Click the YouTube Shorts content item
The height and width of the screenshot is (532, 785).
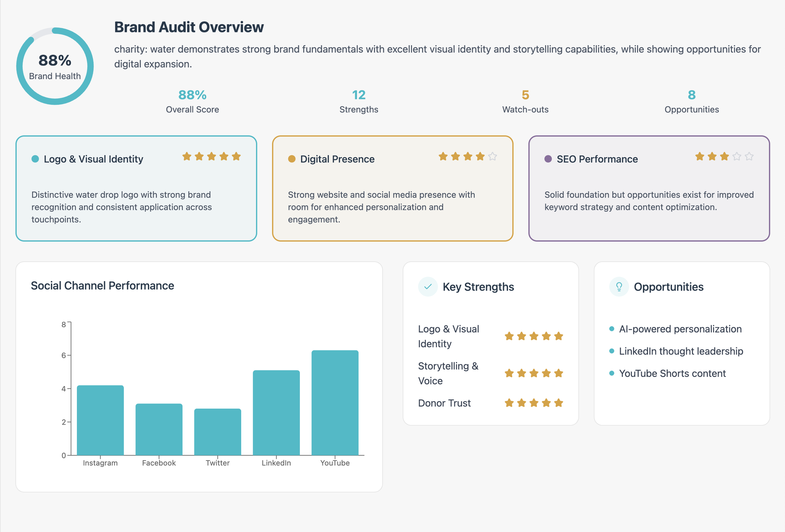point(672,373)
